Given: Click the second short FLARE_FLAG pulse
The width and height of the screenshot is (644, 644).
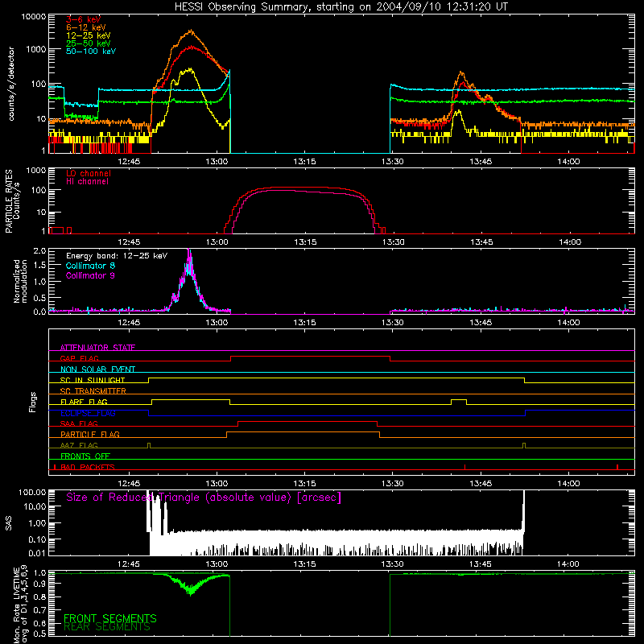Looking at the screenshot, I should (459, 400).
